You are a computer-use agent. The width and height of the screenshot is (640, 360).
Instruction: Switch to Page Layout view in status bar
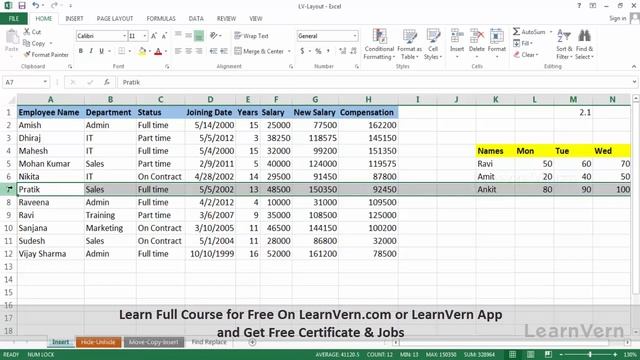point(530,354)
